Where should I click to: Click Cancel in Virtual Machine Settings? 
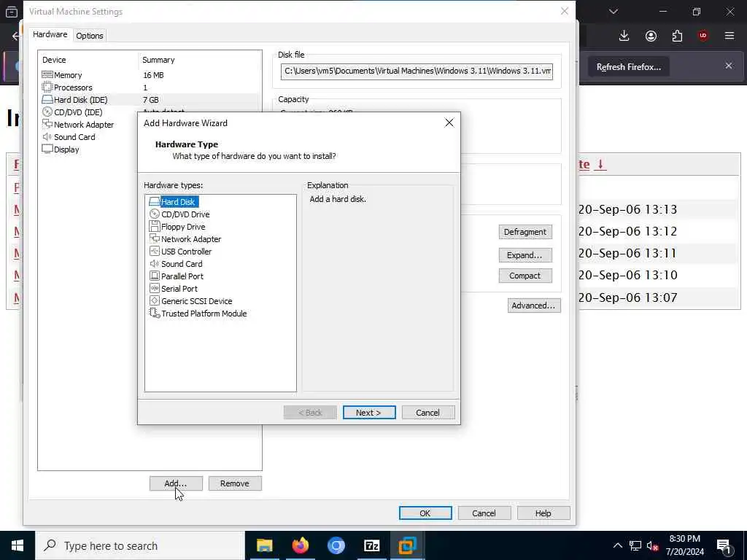[484, 513]
